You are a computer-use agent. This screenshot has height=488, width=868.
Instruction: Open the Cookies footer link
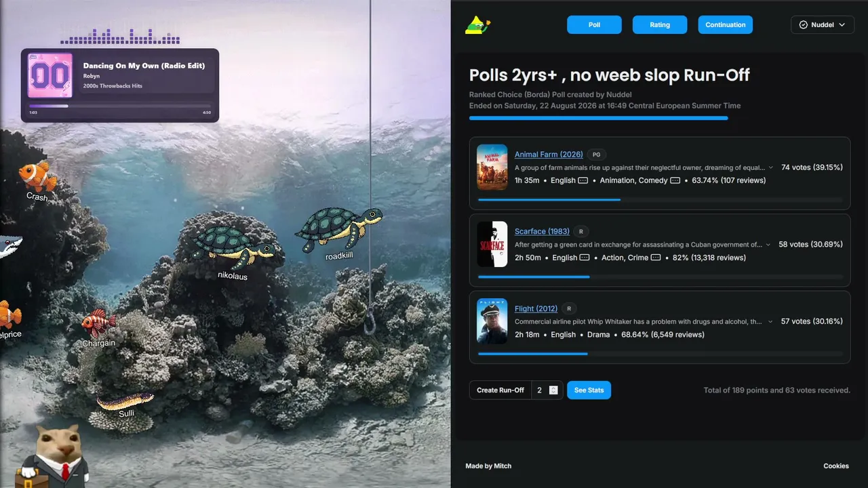click(x=836, y=466)
